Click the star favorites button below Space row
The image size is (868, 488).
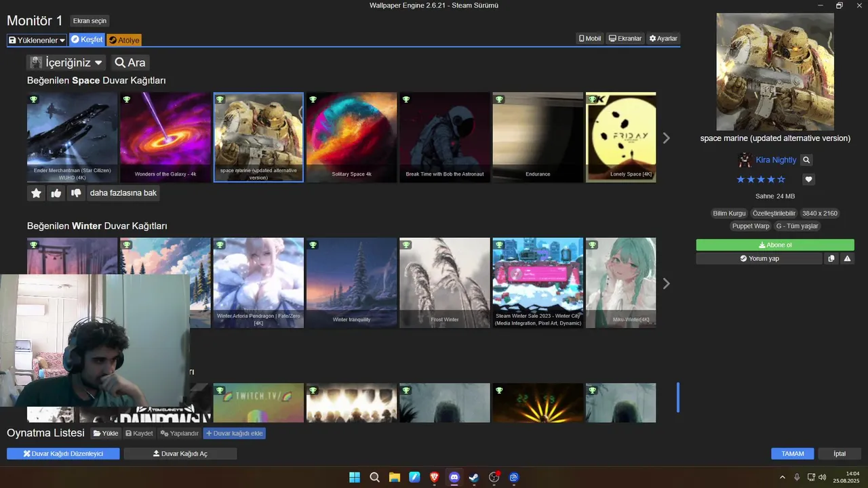click(37, 193)
